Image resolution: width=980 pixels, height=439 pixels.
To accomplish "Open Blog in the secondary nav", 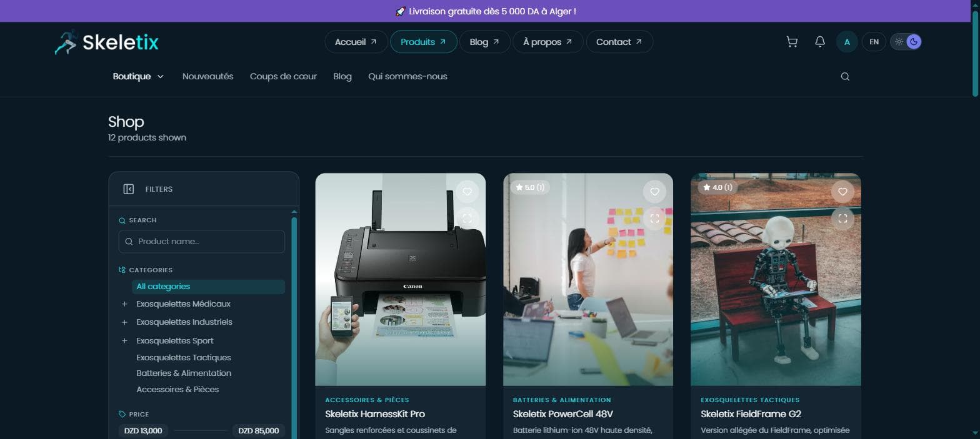I will pyautogui.click(x=342, y=76).
